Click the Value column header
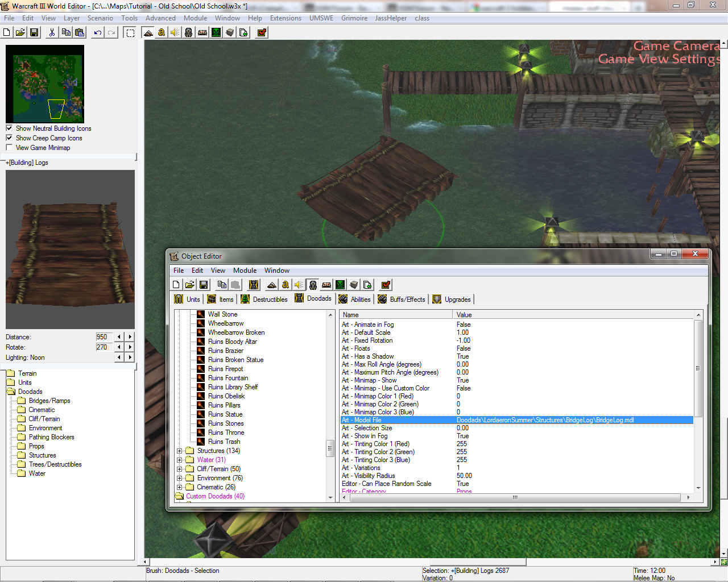Screen dimensions: 728x582 (x=573, y=315)
